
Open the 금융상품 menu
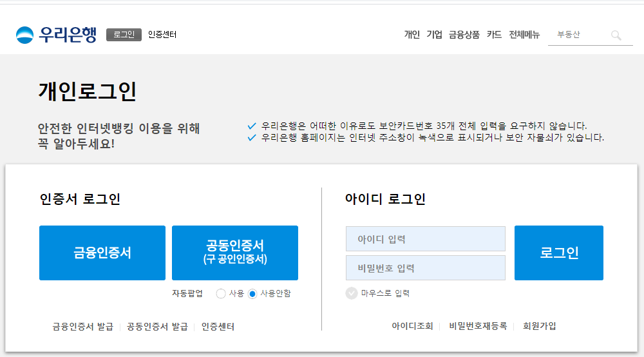click(x=464, y=35)
